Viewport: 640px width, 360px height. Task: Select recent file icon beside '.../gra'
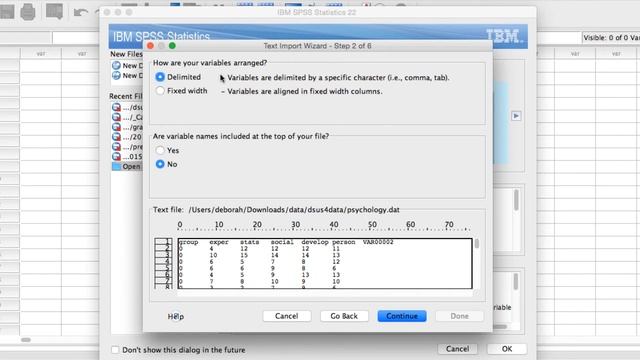tap(116, 127)
